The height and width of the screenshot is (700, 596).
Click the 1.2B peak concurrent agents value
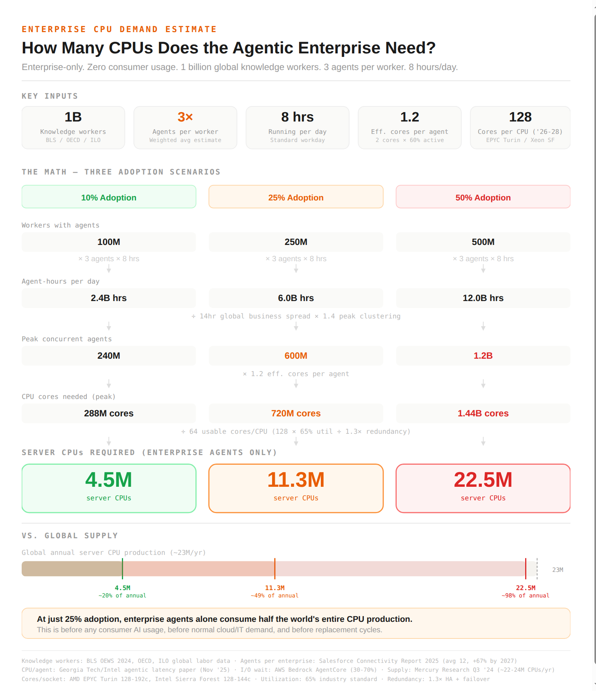pos(483,356)
